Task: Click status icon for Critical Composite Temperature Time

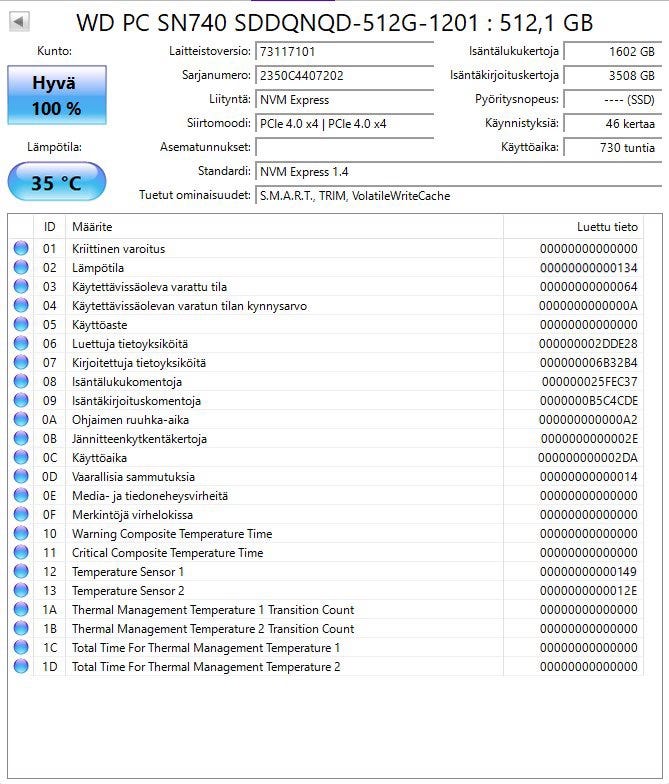Action: (21, 552)
